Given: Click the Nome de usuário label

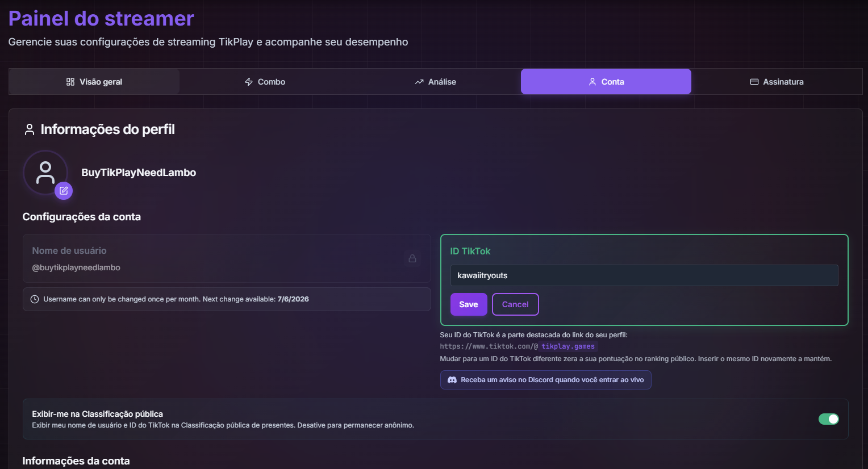Looking at the screenshot, I should (69, 250).
